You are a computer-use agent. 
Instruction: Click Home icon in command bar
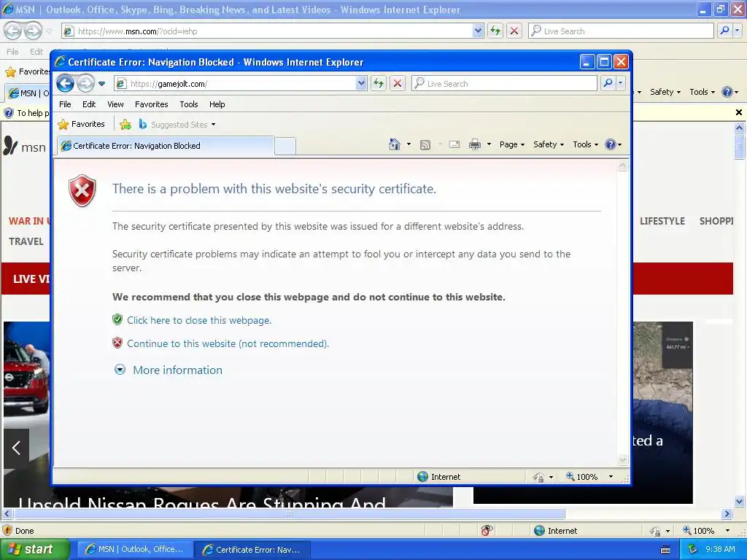pos(395,144)
